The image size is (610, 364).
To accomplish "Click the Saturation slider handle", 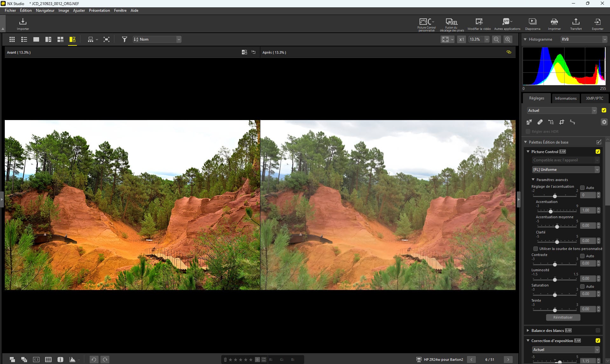I will coord(555,295).
